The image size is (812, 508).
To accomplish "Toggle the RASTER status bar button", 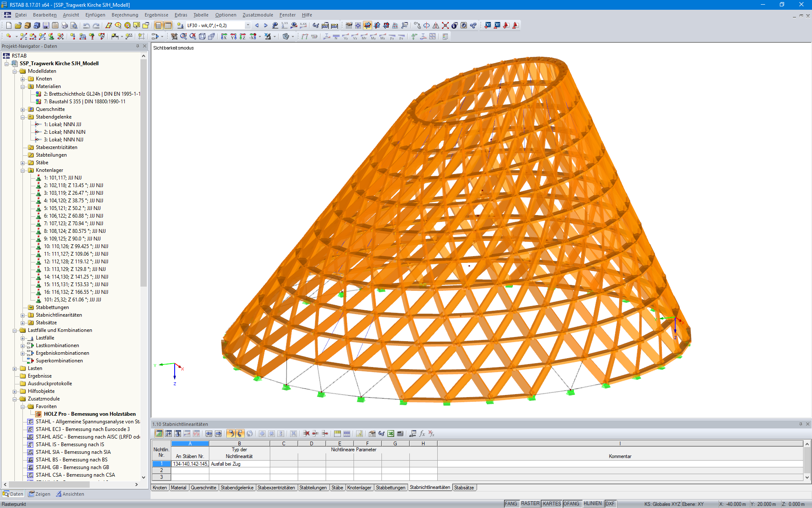I will pos(530,504).
